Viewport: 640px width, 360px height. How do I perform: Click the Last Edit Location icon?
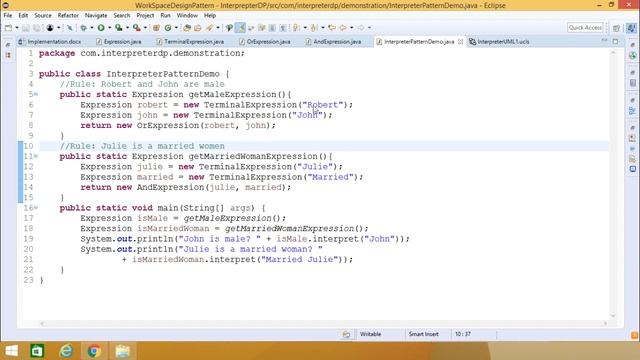coord(332,28)
